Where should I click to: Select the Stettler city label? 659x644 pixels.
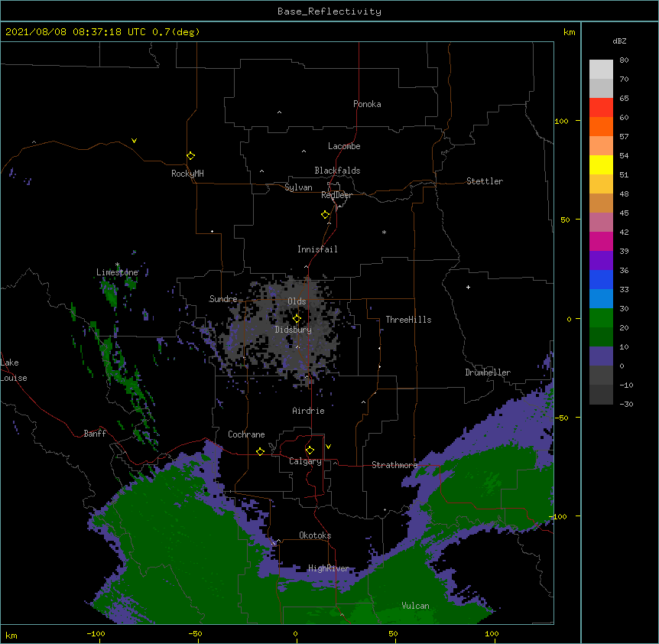tap(484, 181)
